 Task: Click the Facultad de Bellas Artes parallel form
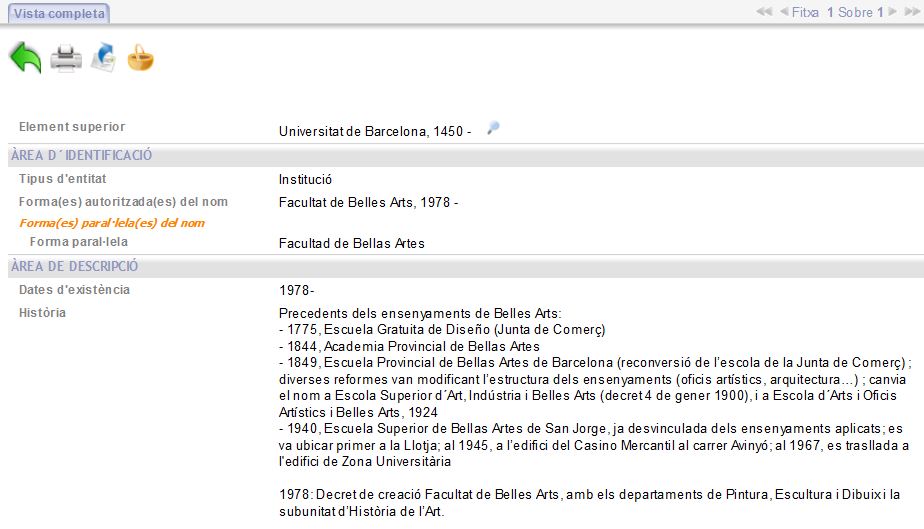point(351,243)
